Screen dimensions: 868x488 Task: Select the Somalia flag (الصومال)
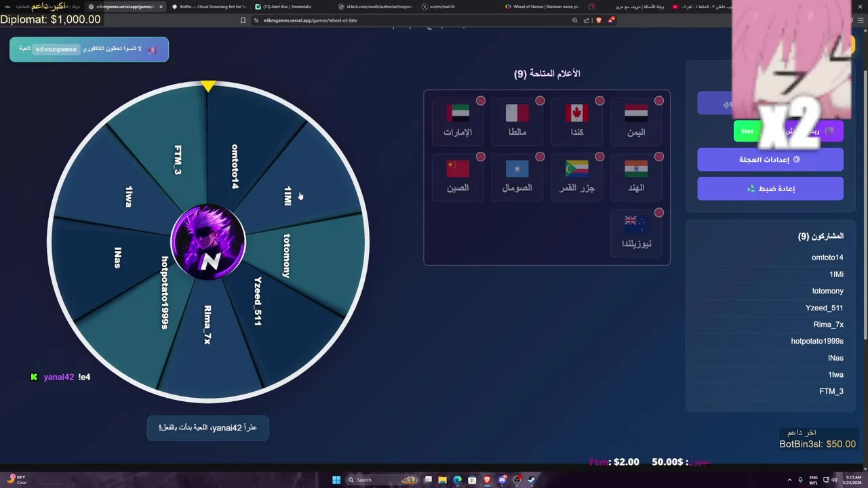(517, 176)
